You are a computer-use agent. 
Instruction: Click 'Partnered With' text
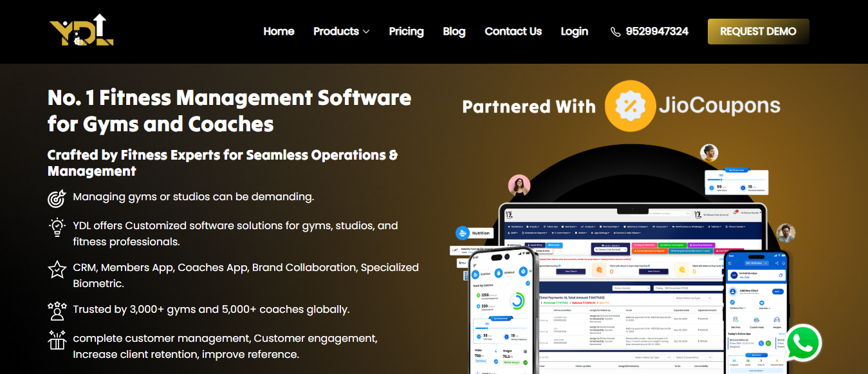coord(529,106)
